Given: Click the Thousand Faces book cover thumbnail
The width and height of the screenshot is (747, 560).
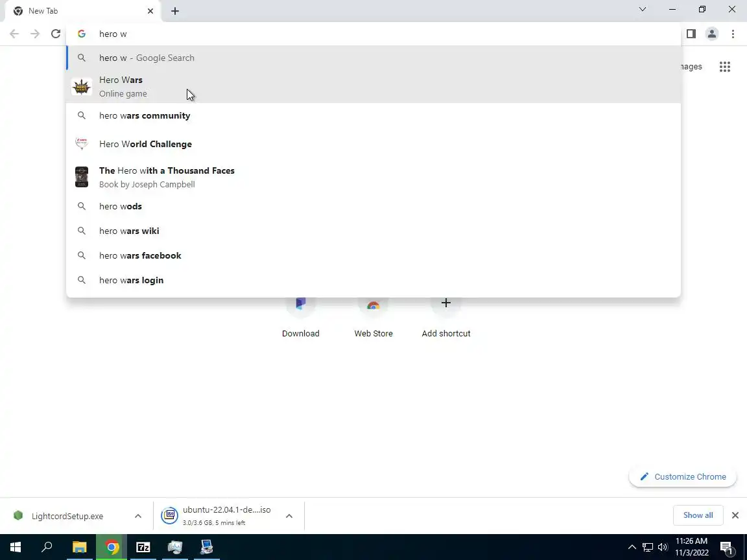Looking at the screenshot, I should tap(82, 177).
